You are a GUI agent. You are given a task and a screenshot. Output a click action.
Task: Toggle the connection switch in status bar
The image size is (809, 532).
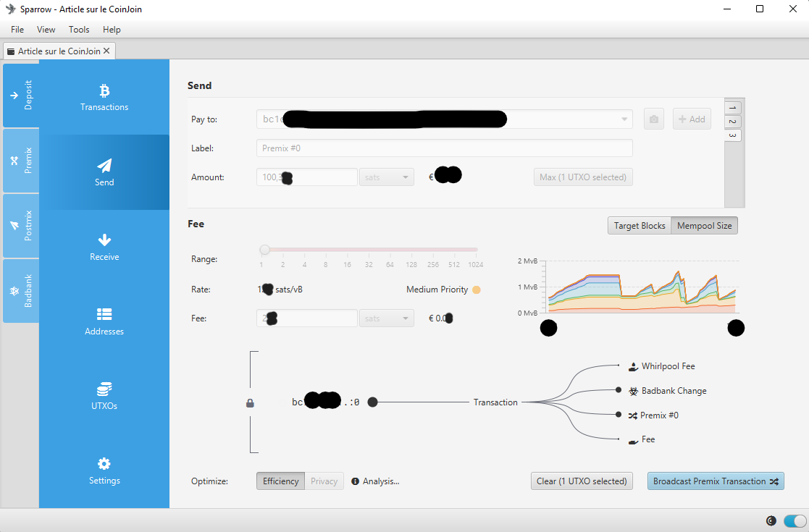pos(795,520)
